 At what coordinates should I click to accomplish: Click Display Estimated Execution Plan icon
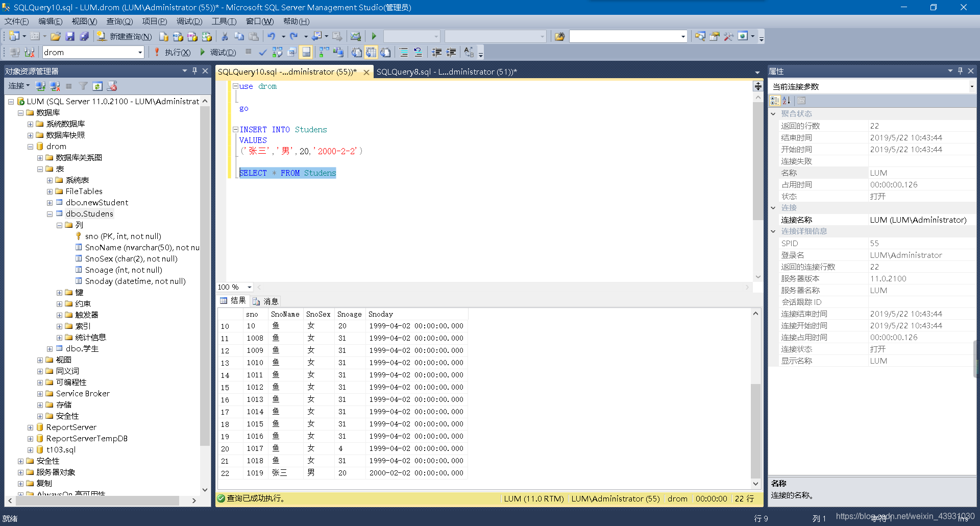(277, 52)
